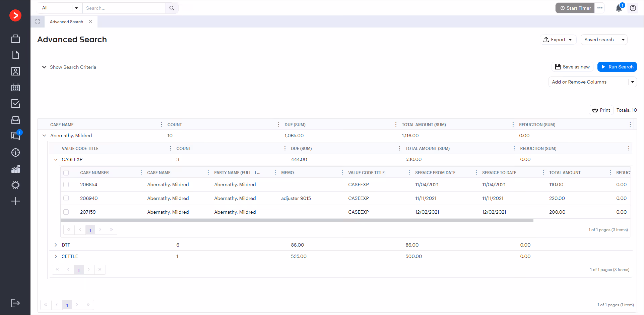
Task: Open the grid home tab icon
Action: pyautogui.click(x=38, y=21)
